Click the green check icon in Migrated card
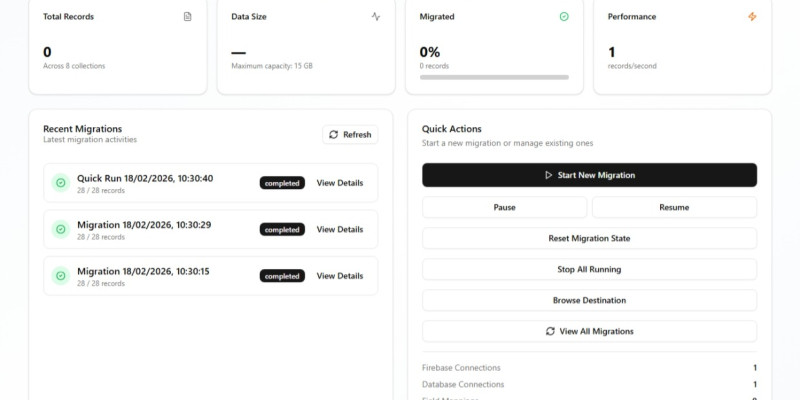The width and height of the screenshot is (800, 400). coord(564,17)
